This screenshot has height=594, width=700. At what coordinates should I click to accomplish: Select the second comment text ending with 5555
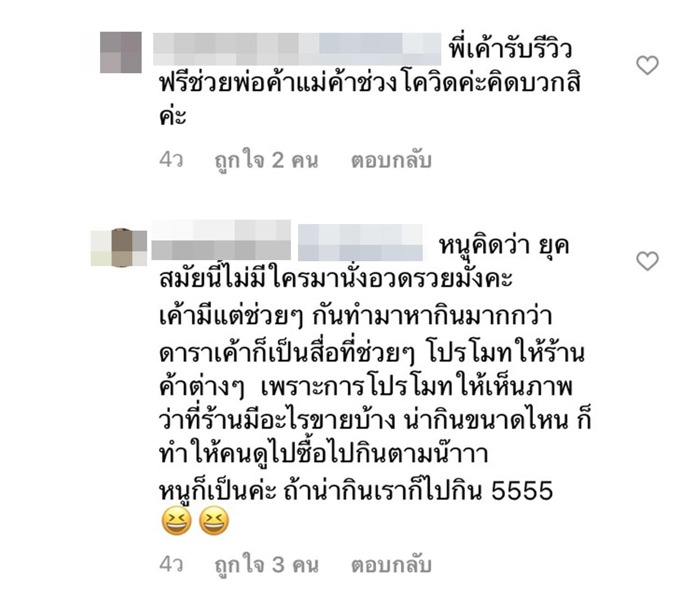(x=375, y=366)
